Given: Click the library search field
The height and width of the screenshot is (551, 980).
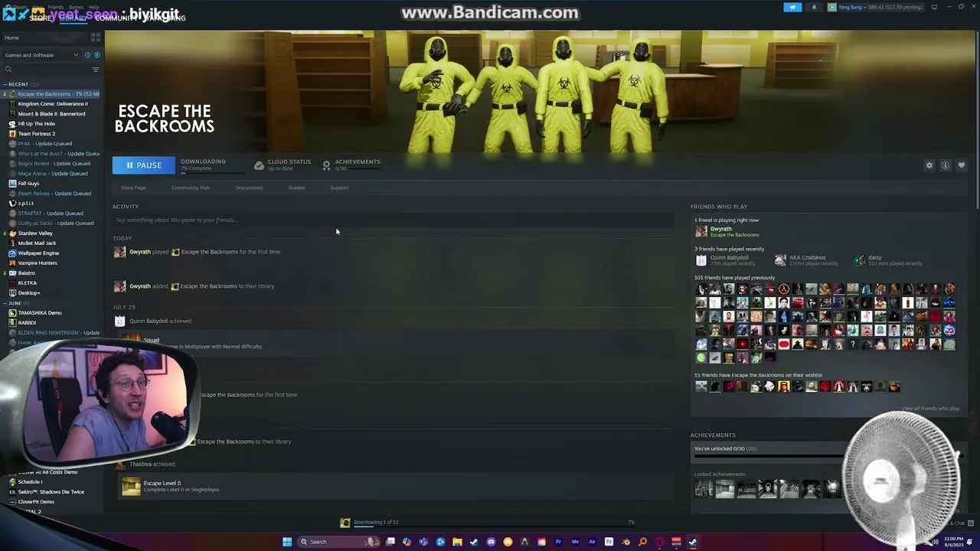Looking at the screenshot, I should tap(46, 70).
